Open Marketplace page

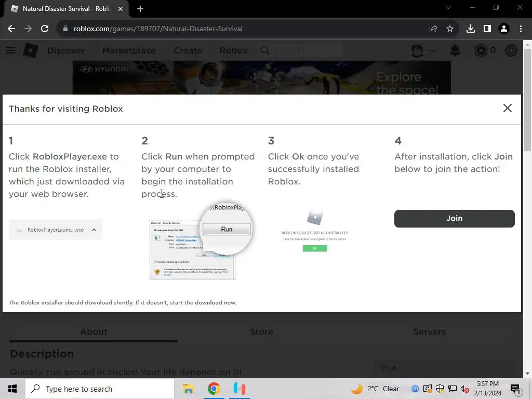(129, 50)
